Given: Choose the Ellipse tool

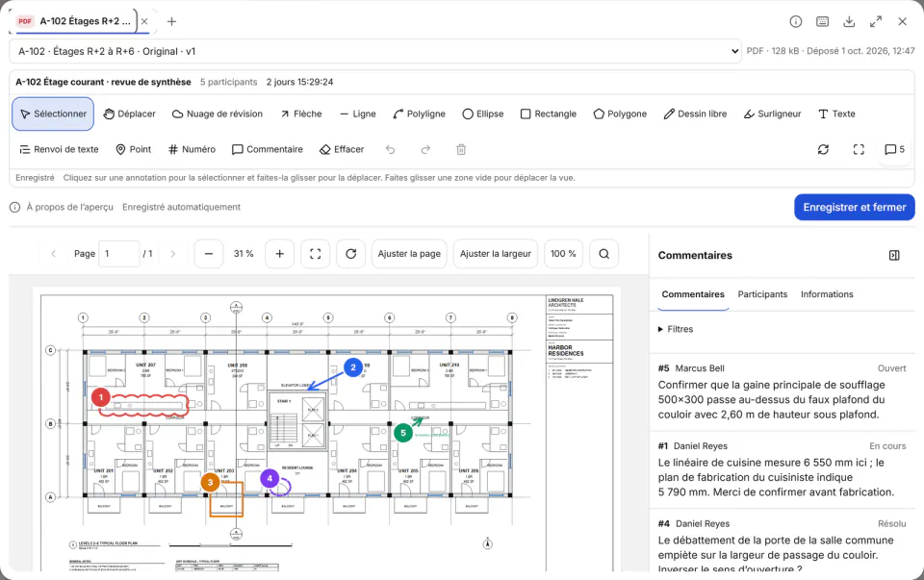Looking at the screenshot, I should pos(482,113).
